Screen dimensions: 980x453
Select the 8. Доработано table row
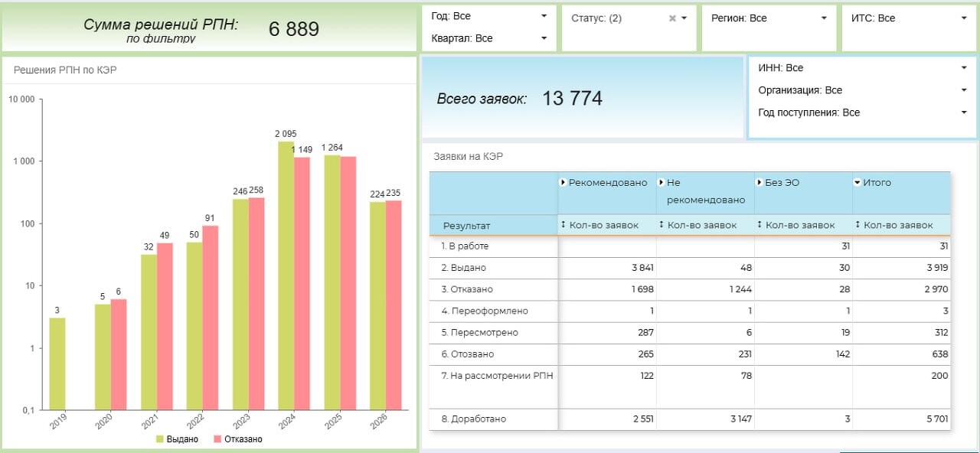click(x=690, y=419)
